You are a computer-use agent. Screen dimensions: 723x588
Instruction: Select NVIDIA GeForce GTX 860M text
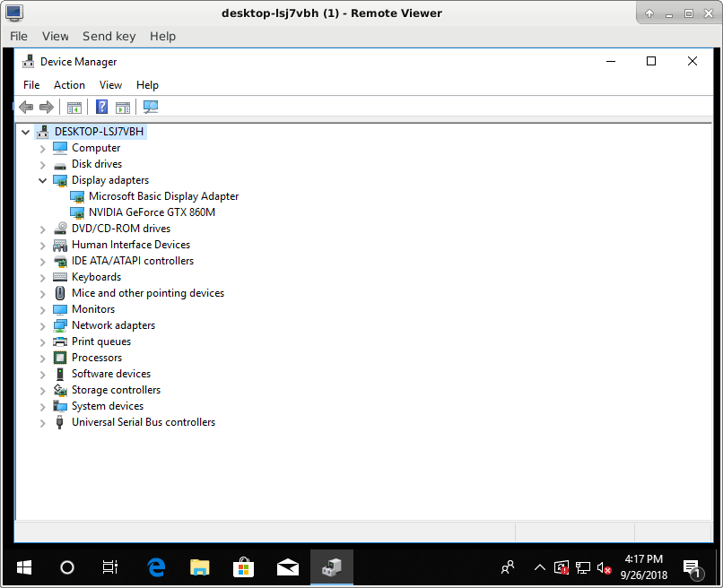pos(152,212)
